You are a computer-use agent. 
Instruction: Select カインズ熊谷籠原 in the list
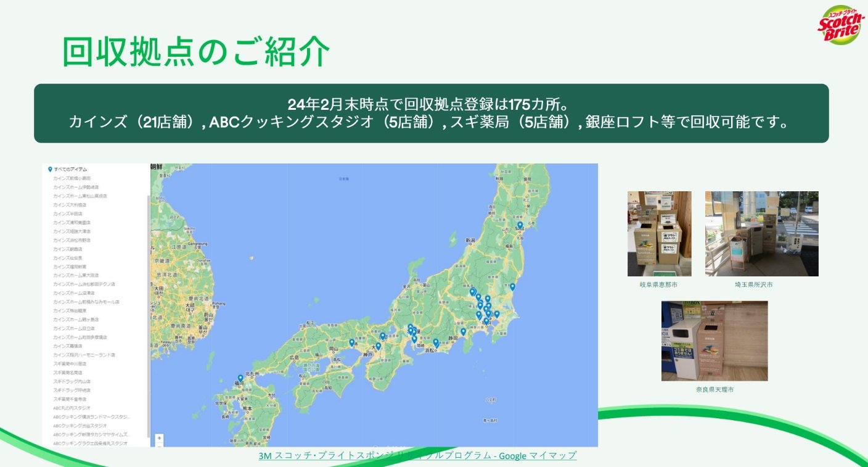(x=70, y=310)
